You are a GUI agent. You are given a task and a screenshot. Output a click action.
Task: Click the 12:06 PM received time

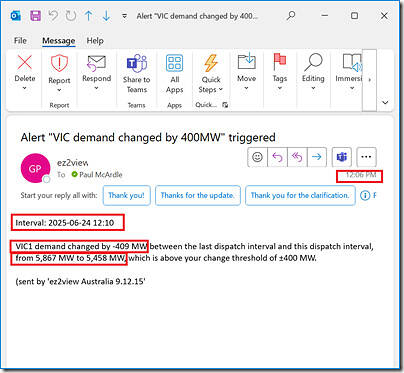pos(361,175)
